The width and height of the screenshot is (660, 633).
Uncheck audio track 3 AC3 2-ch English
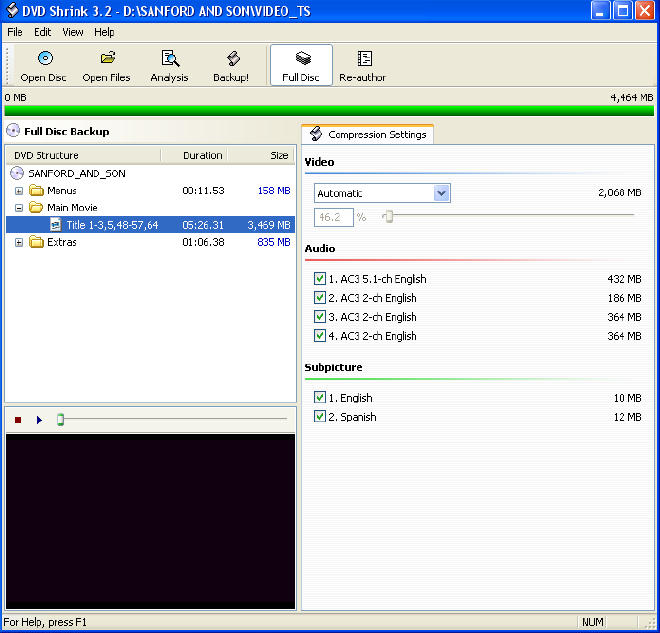[320, 316]
